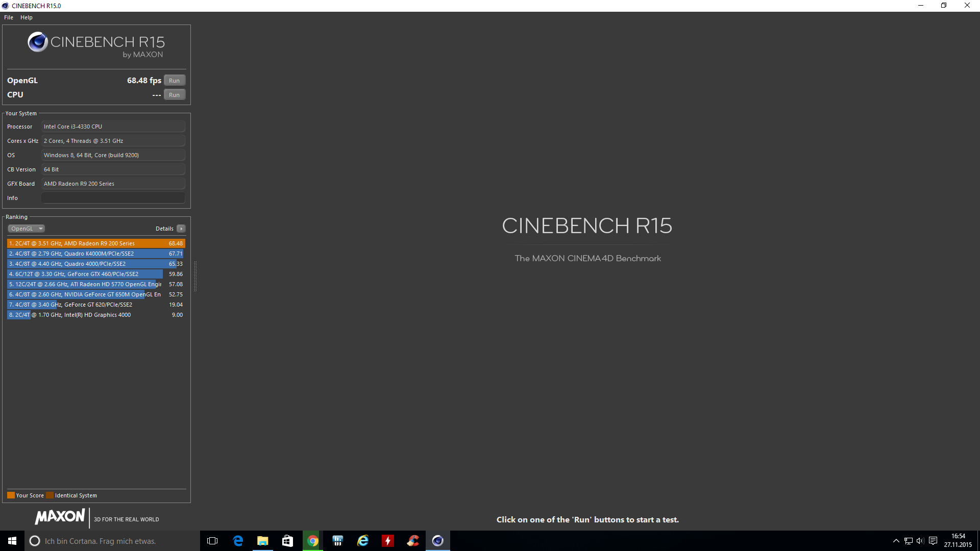Image resolution: width=980 pixels, height=551 pixels.
Task: Open the Windows Start menu
Action: (12, 541)
